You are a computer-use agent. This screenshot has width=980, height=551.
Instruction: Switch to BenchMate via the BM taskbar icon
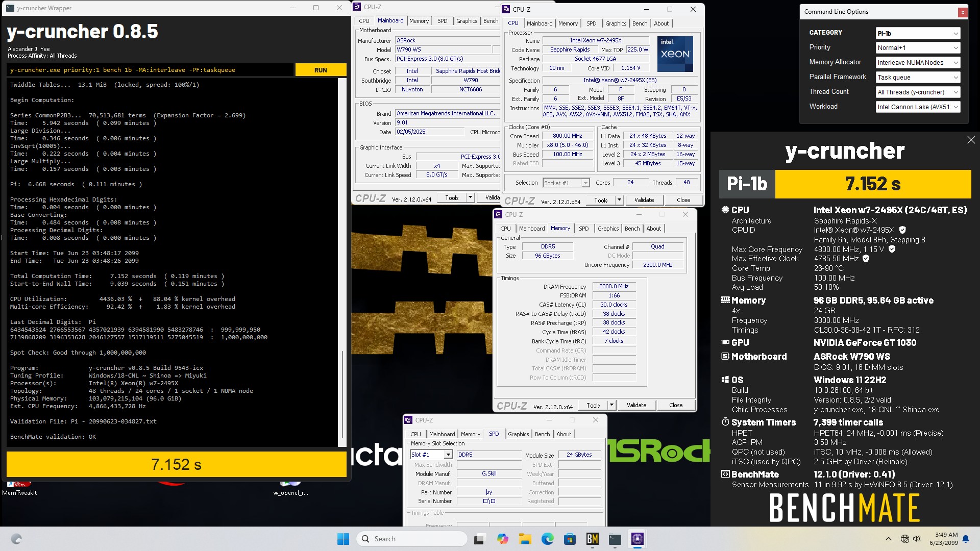pyautogui.click(x=592, y=539)
